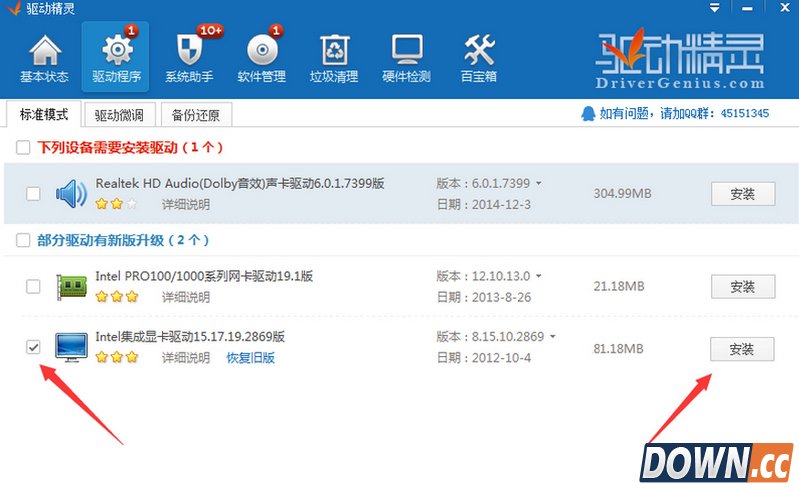The height and width of the screenshot is (488, 799).
Task: Switch to the 备份还原 tab
Action: pos(195,114)
